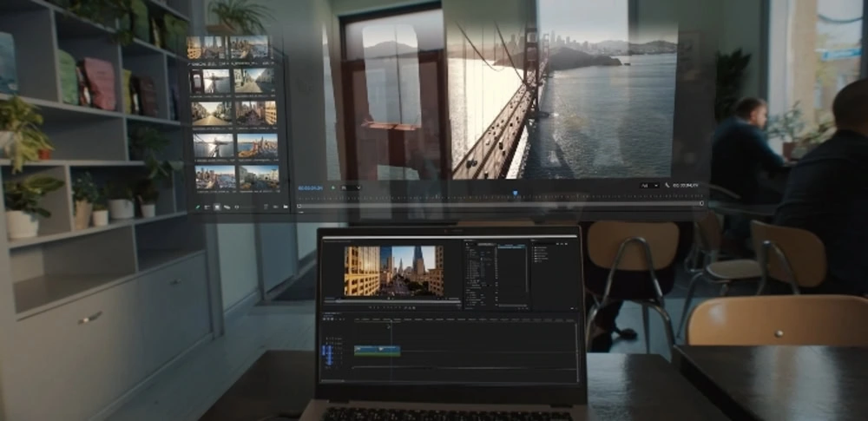Toggle the green indicator beside blue timecode
This screenshot has width=868, height=421.
pos(333,187)
